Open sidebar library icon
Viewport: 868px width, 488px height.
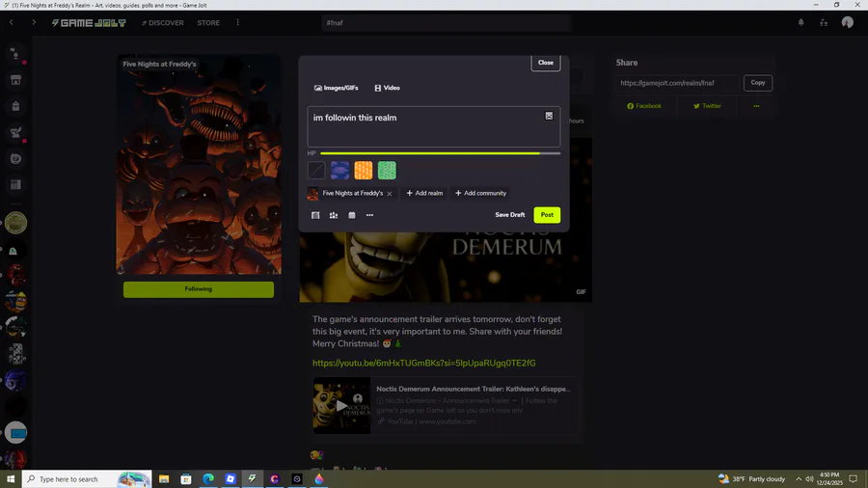point(15,185)
